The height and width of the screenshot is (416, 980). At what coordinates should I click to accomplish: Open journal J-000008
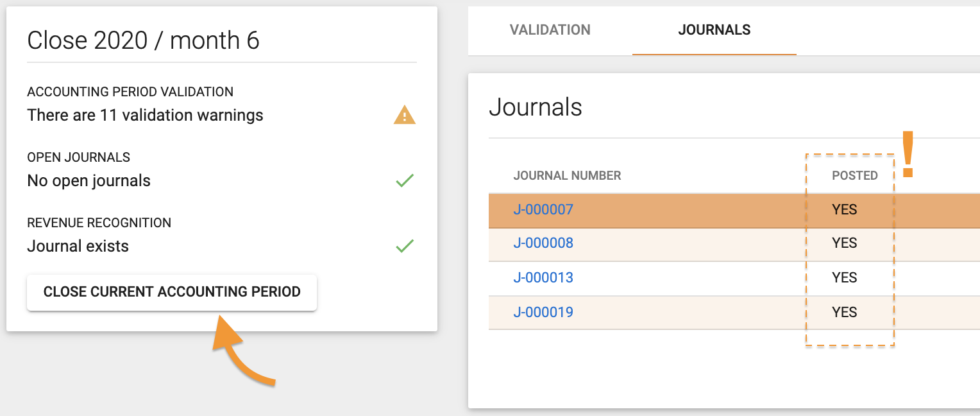click(x=543, y=243)
